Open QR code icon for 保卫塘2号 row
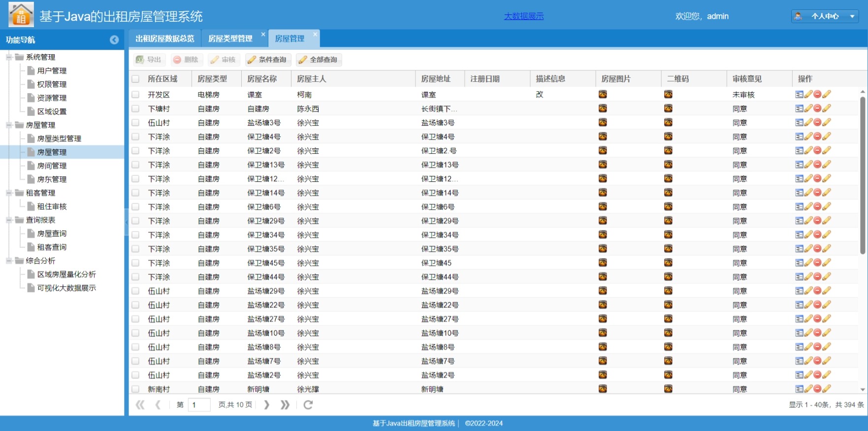Viewport: 868px width, 431px height. coord(668,151)
